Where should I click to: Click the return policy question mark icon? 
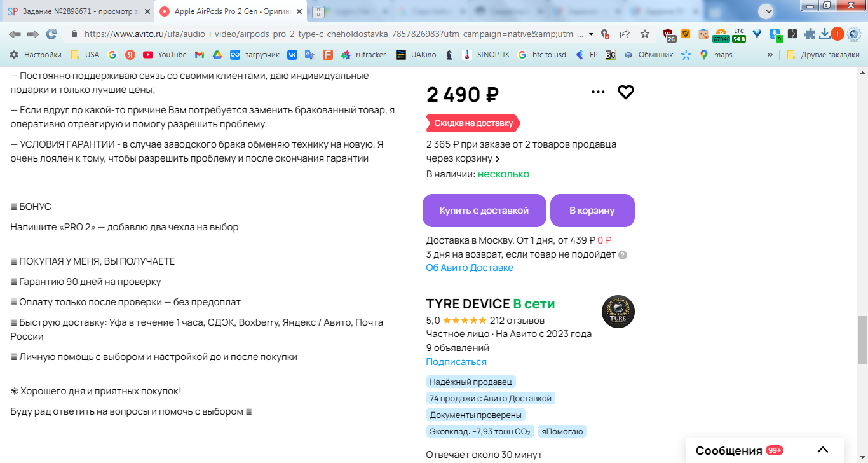623,255
